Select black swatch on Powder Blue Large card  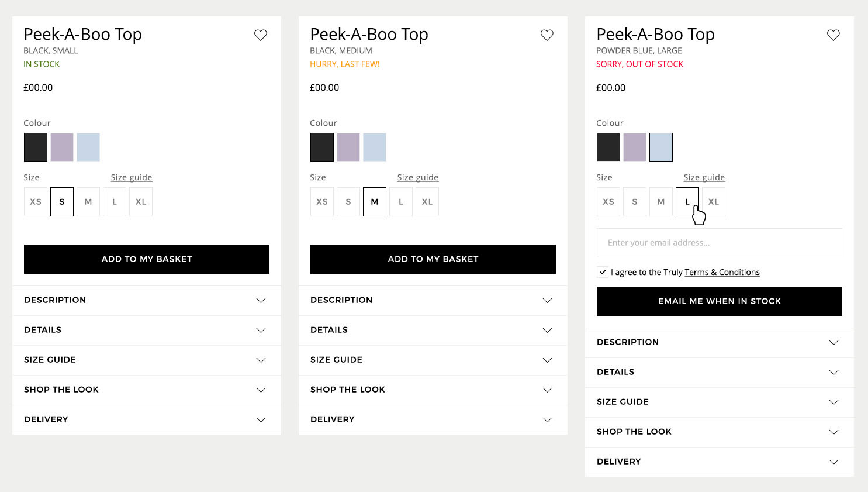608,147
